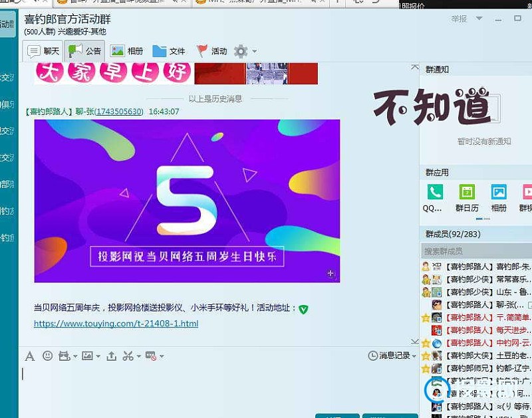Viewport: 532px width, 418px height.
Task: Click sender name 聊-张(1743505630)
Action: (x=110, y=112)
